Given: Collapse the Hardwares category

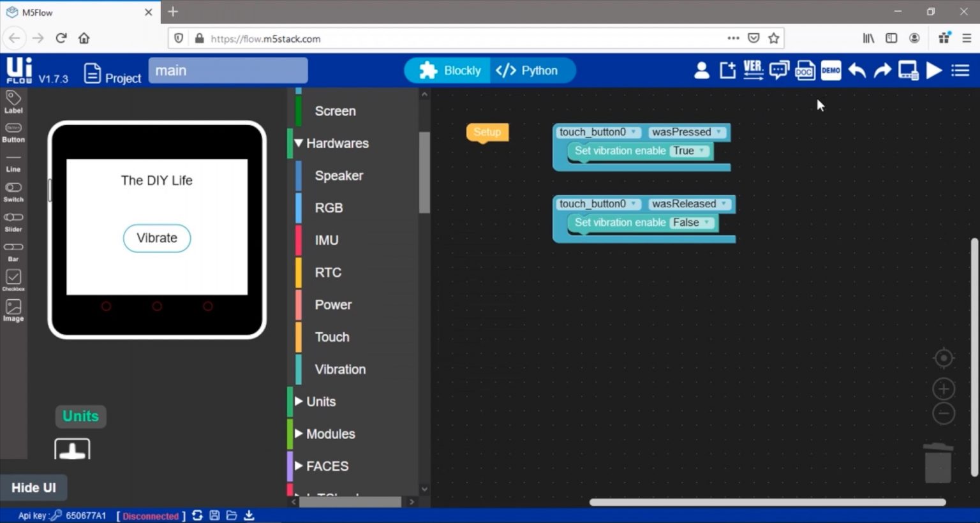Looking at the screenshot, I should point(338,143).
